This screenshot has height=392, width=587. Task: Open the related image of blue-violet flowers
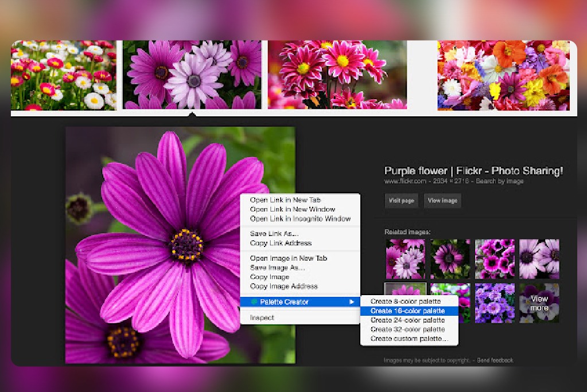coord(495,303)
